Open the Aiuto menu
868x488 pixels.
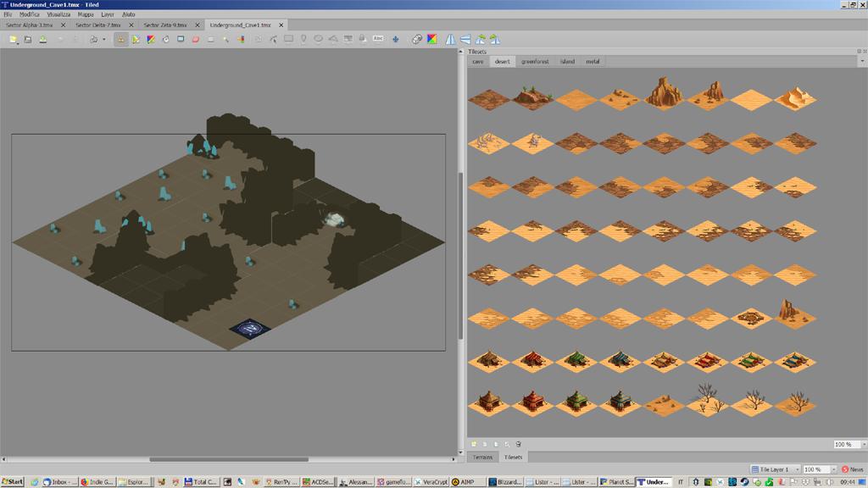[x=129, y=14]
